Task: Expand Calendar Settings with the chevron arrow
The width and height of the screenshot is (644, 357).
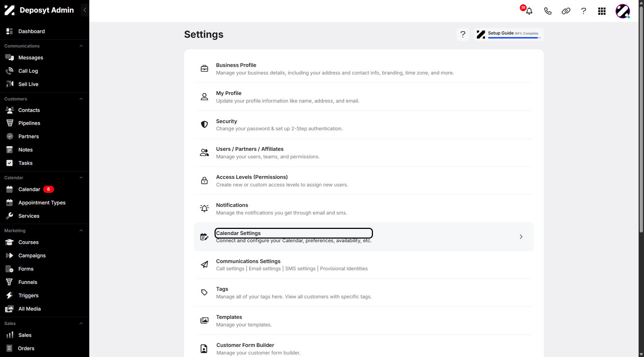Action: coord(521,236)
